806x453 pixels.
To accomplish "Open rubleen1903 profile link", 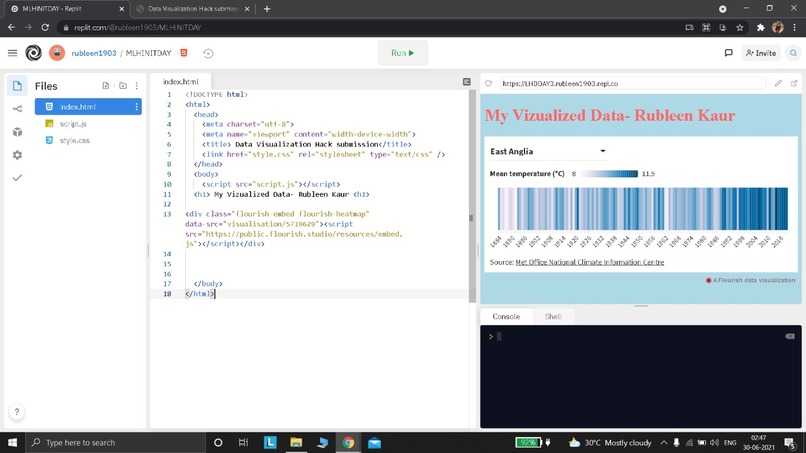I will click(x=94, y=53).
